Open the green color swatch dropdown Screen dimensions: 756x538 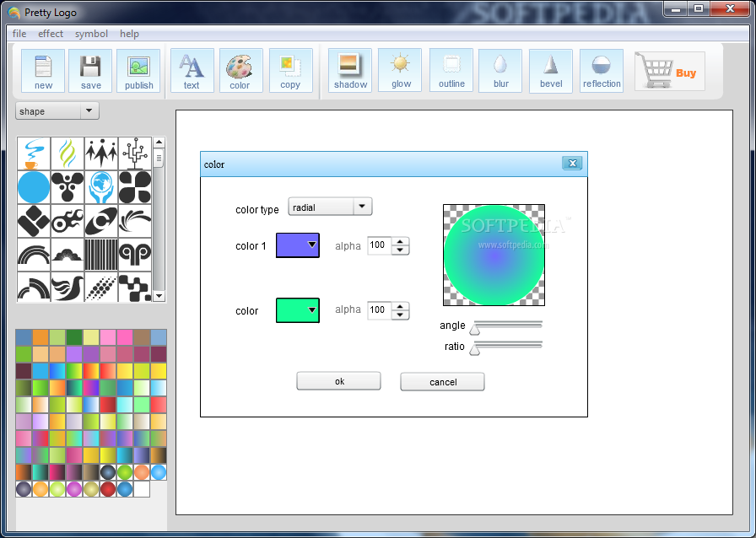point(298,310)
